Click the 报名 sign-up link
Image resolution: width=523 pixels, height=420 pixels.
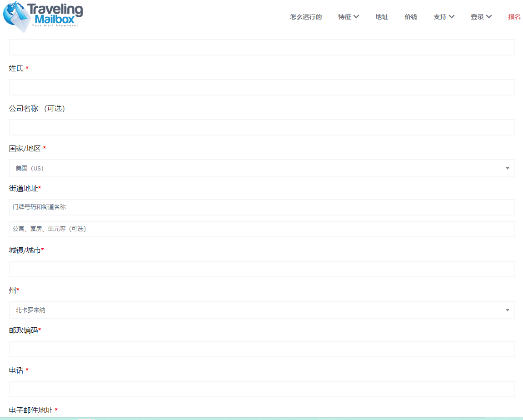click(x=514, y=17)
